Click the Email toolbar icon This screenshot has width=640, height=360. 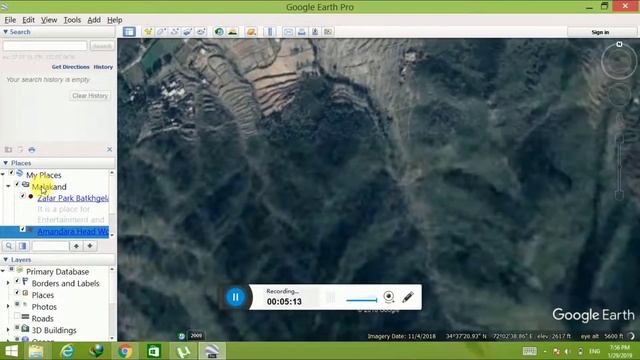[288, 32]
